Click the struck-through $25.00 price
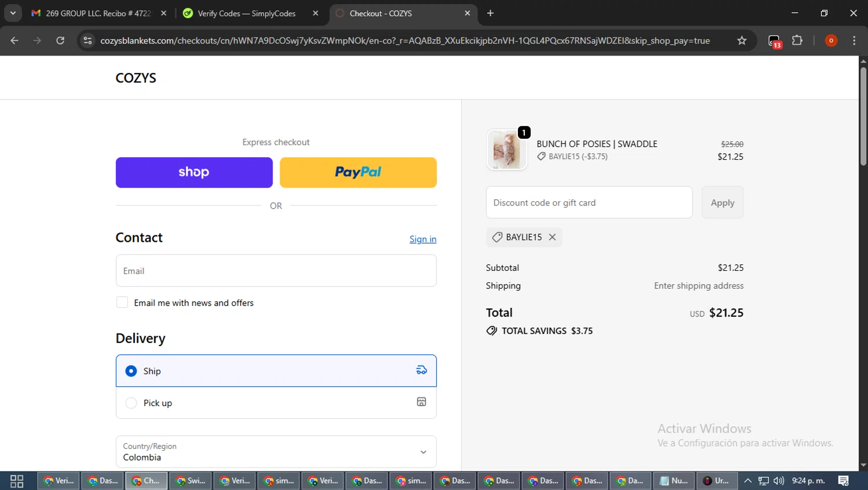The image size is (868, 490). click(x=732, y=144)
